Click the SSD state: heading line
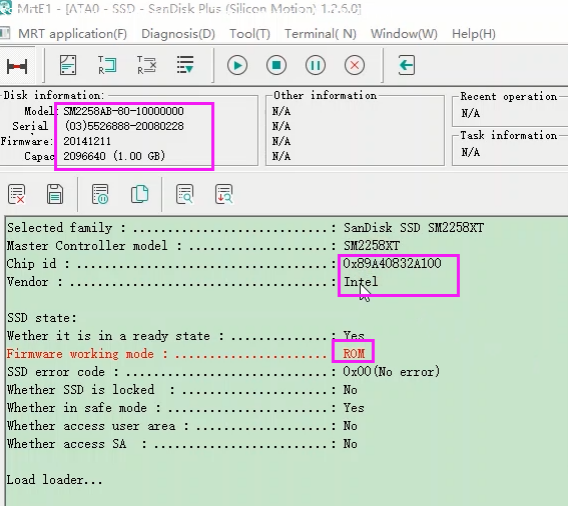The height and width of the screenshot is (506, 568). 42,318
